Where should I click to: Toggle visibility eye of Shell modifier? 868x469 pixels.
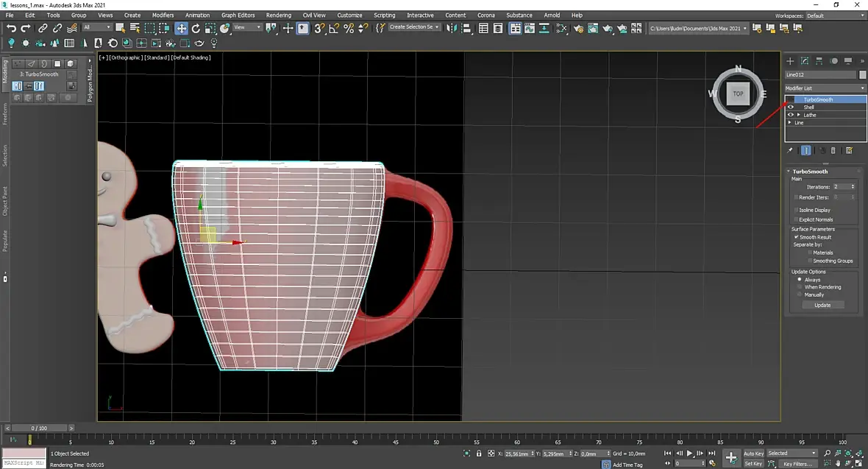(791, 107)
